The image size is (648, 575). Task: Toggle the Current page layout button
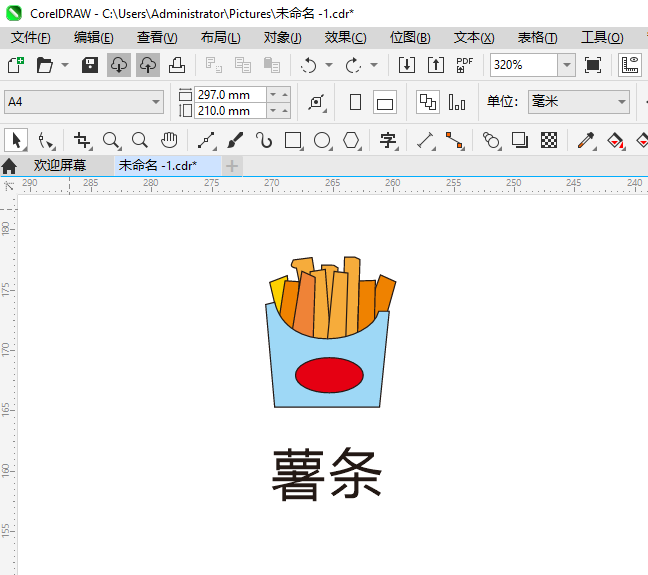[457, 102]
